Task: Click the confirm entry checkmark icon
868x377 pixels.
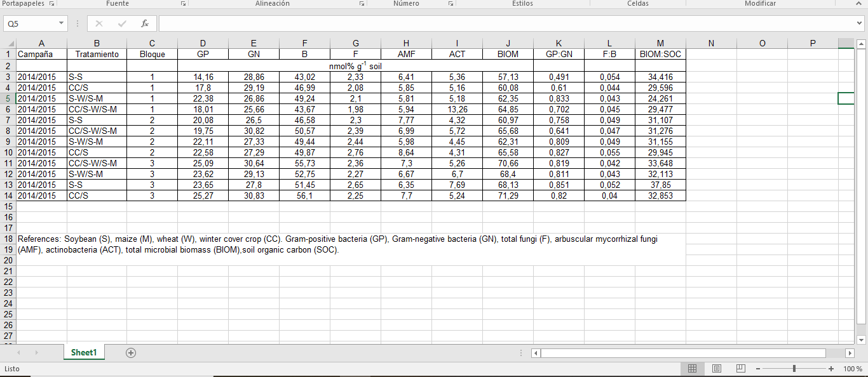Action: 122,23
